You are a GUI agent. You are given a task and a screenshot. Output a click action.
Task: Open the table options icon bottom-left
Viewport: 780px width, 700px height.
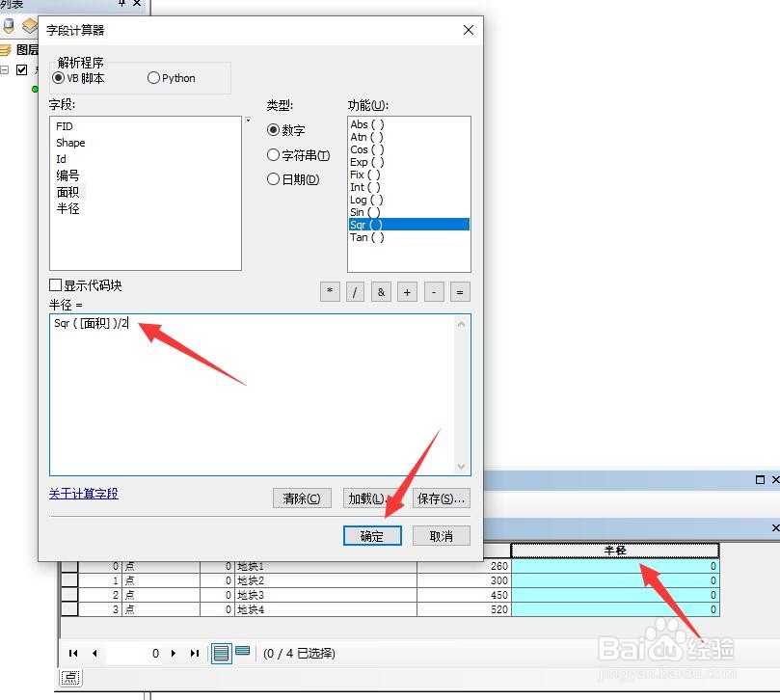[69, 678]
